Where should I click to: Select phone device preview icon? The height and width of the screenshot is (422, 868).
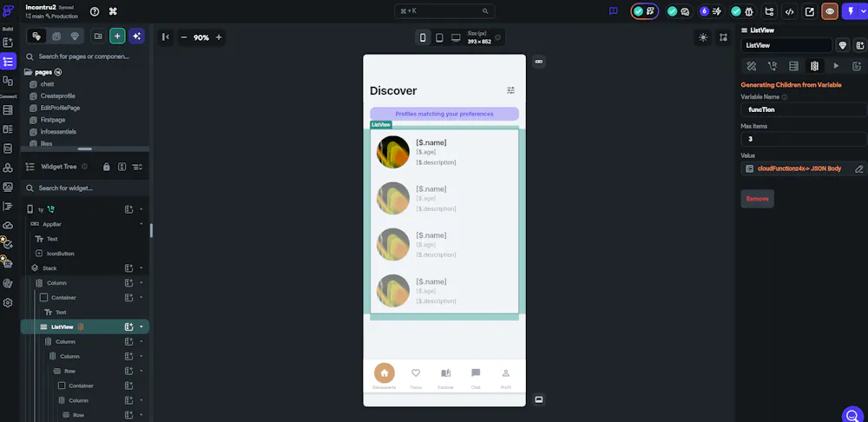423,37
